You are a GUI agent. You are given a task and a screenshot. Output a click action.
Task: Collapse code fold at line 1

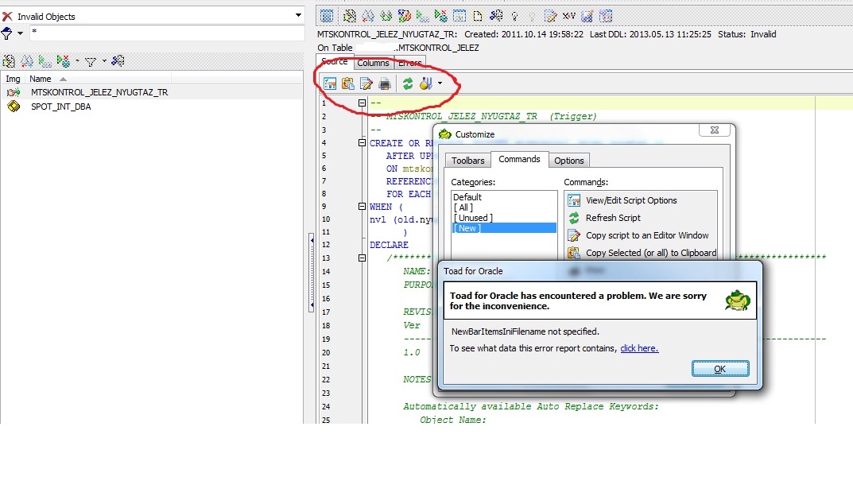coord(362,103)
